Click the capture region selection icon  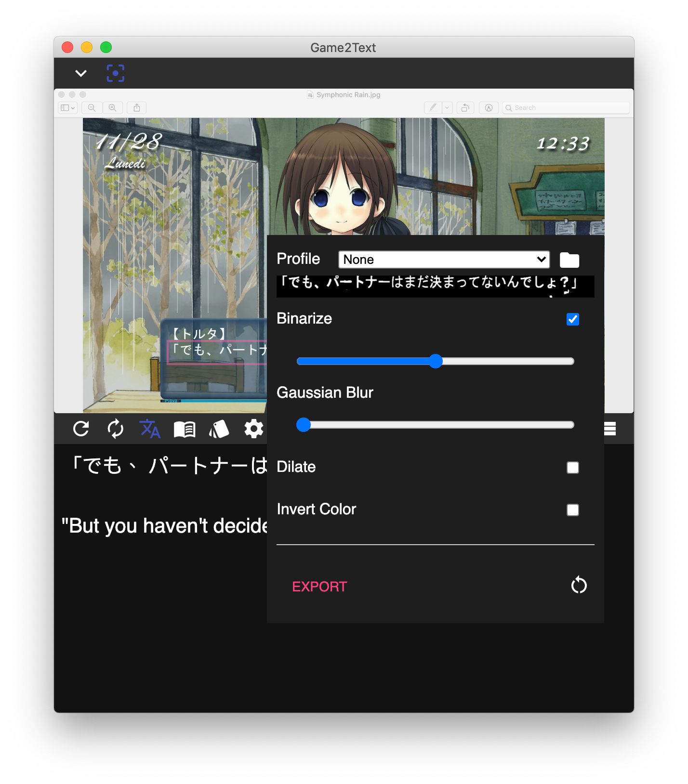coord(116,73)
